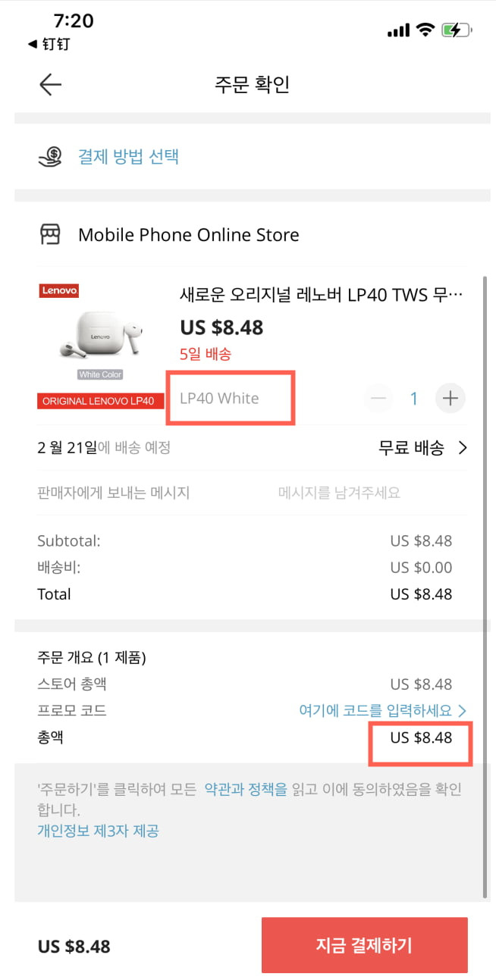The height and width of the screenshot is (980, 496).
Task: Tap the LP40 White variant label
Action: [x=219, y=398]
